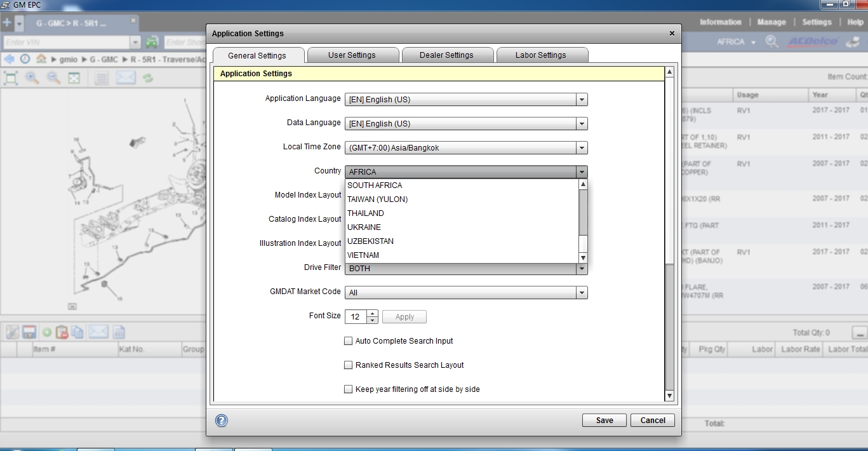Select VIETNAM from country list
Viewport: 868px width, 451px height.
(462, 255)
